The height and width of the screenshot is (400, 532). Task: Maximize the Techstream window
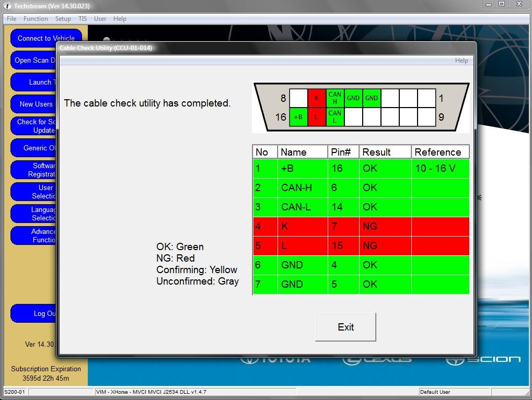click(502, 4)
